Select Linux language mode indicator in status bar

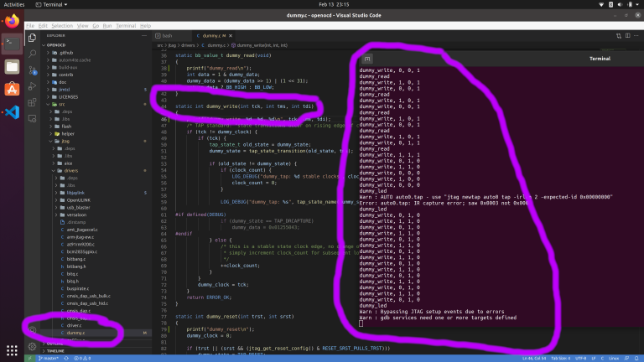coord(614,359)
